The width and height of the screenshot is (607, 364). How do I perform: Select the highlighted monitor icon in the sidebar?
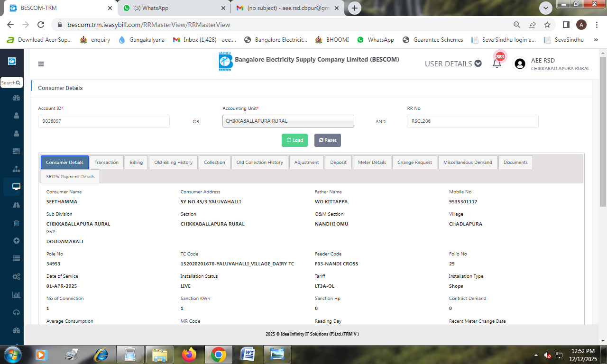click(16, 187)
